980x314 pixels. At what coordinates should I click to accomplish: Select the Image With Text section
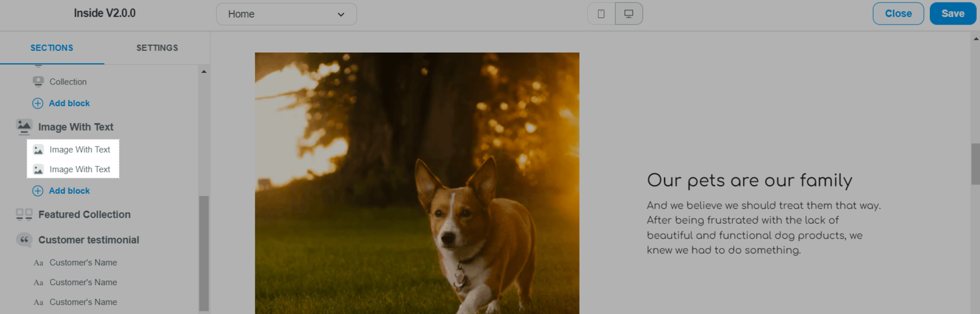76,127
